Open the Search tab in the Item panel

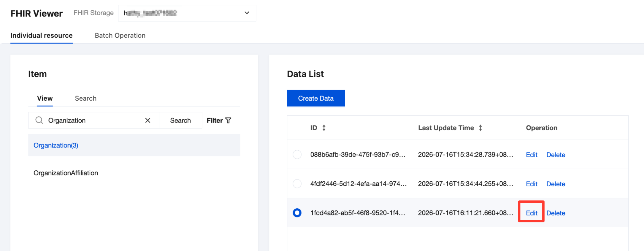[x=86, y=98]
